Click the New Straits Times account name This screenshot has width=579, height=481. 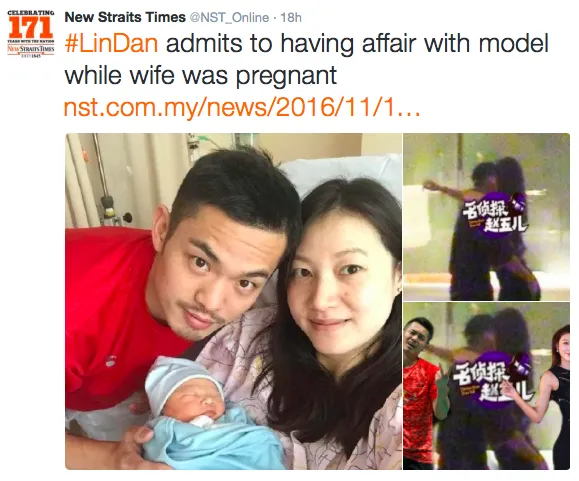pos(125,17)
